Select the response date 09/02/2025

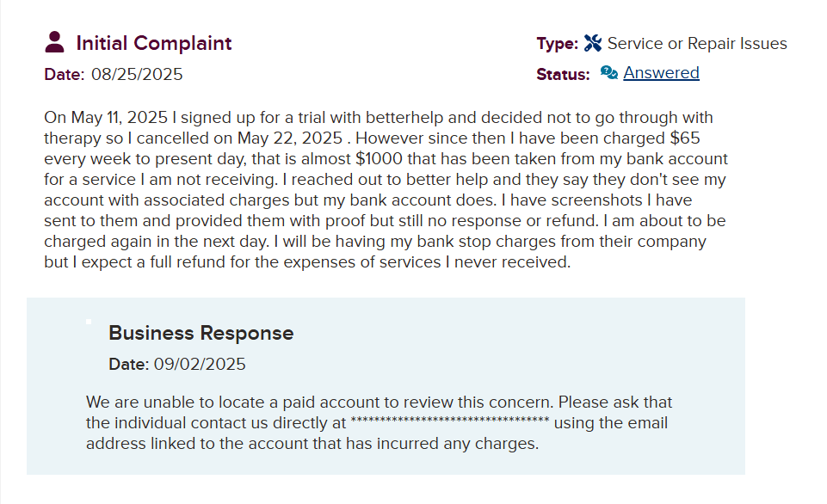pyautogui.click(x=200, y=364)
